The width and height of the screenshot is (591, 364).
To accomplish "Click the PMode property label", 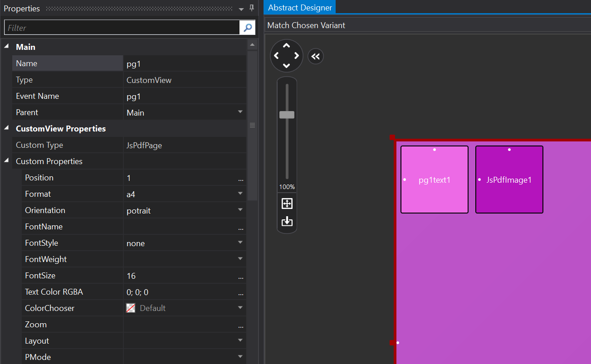I will pos(38,357).
